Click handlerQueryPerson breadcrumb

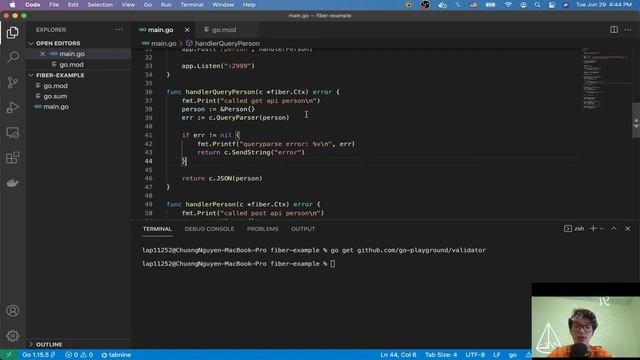coord(227,43)
